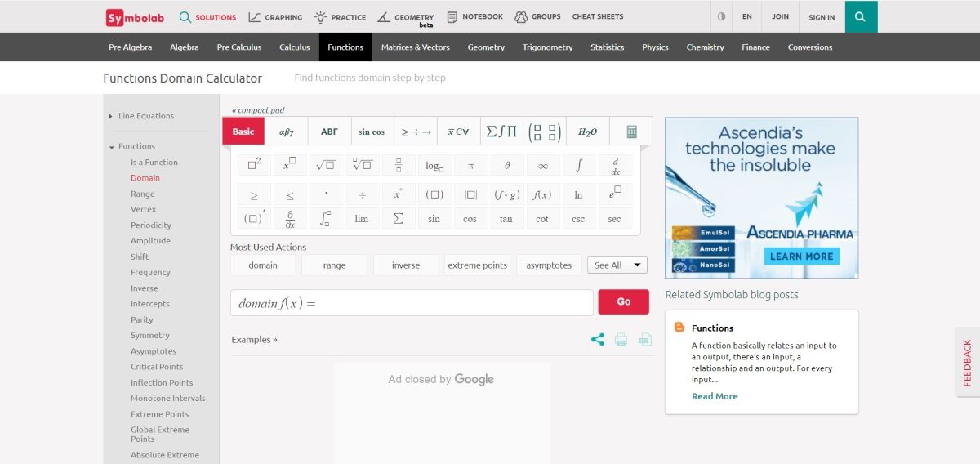This screenshot has width=980, height=464.
Task: Open the Geometry beta tool
Action: click(x=406, y=18)
